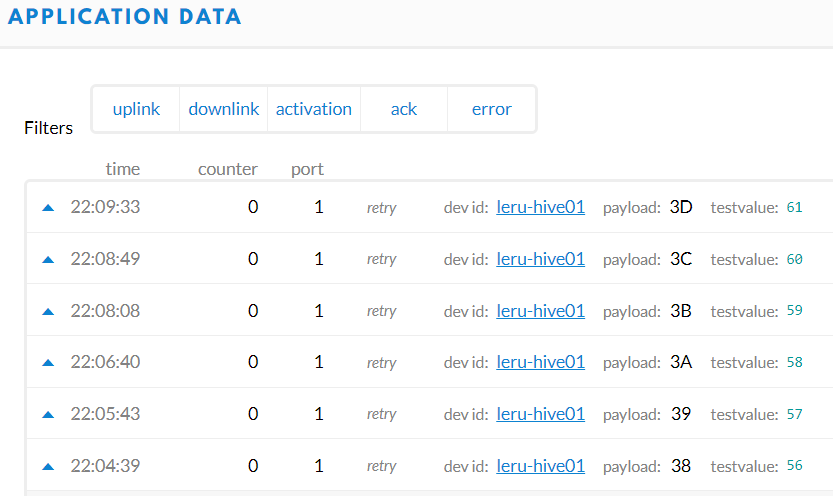The width and height of the screenshot is (833, 496).
Task: Click the Application Data heading
Action: 126,17
